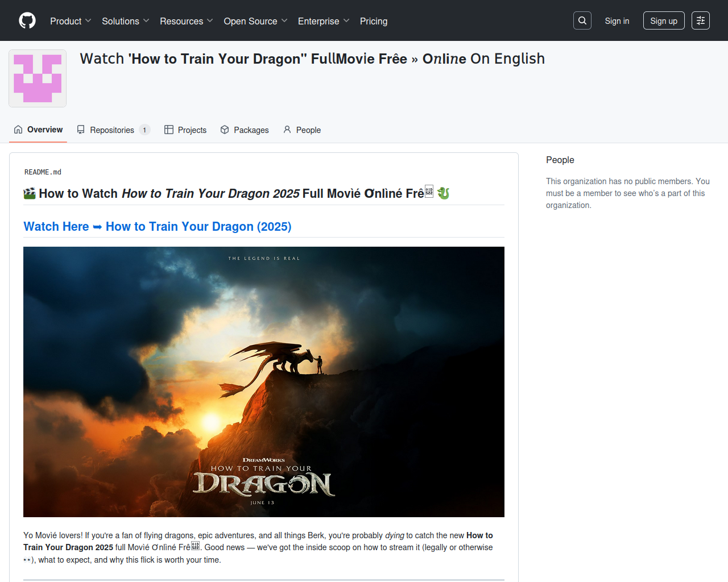Click the GitHub logo icon
The width and height of the screenshot is (728, 582).
pyautogui.click(x=27, y=20)
